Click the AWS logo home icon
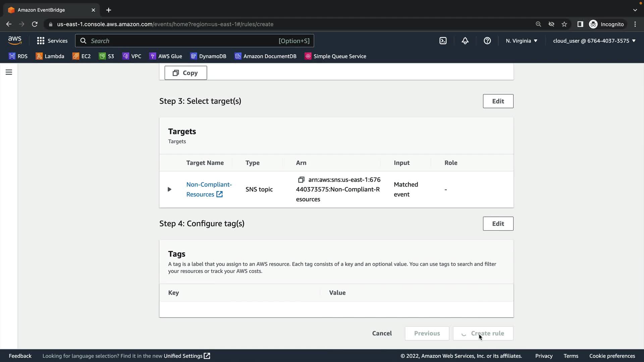This screenshot has width=644, height=362. coord(15,41)
